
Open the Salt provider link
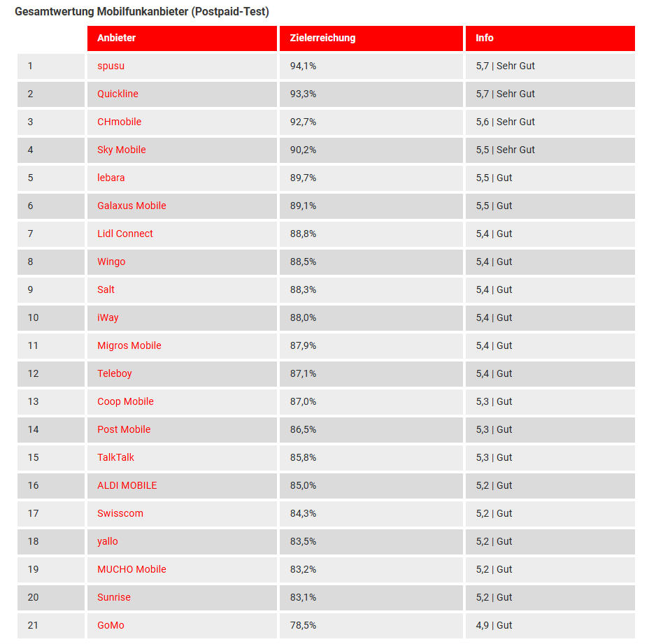[106, 289]
